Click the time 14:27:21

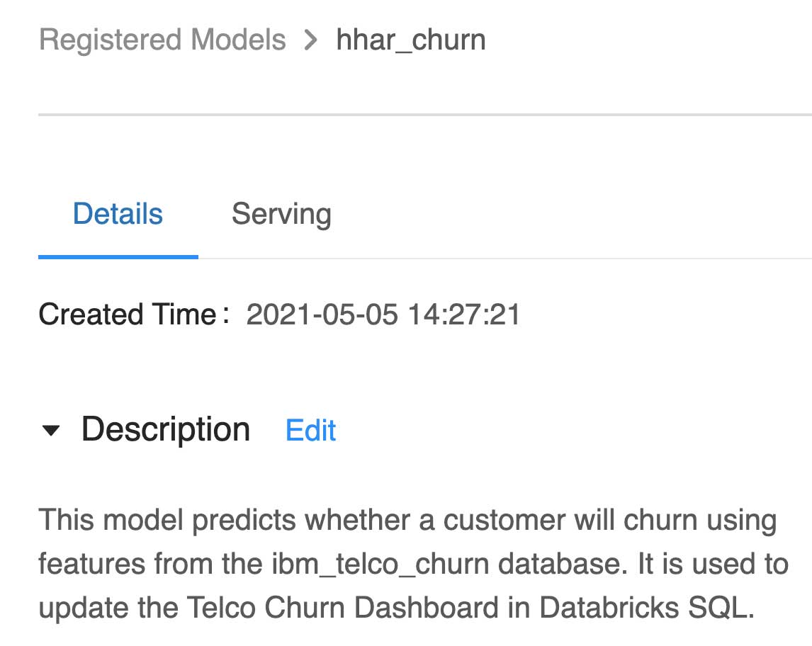tap(463, 314)
